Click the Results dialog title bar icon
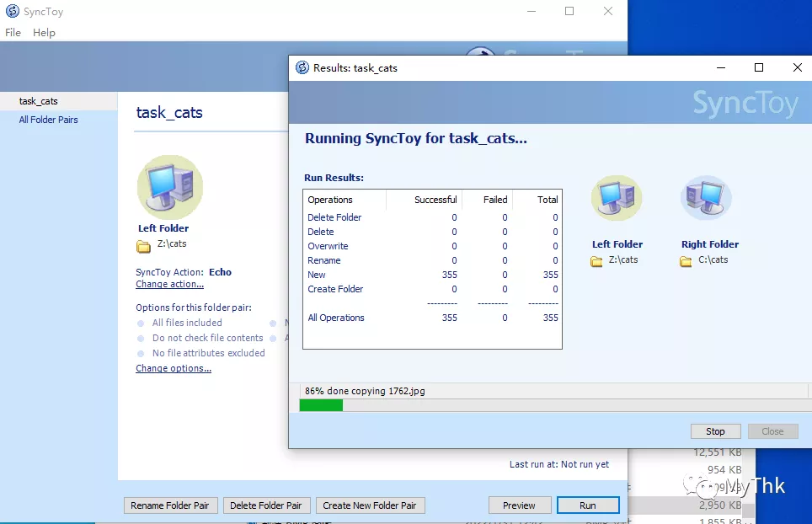This screenshot has width=812, height=524. [302, 67]
